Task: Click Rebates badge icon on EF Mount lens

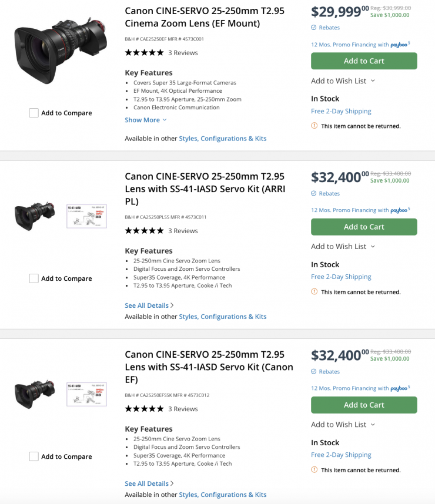Action: click(x=314, y=28)
